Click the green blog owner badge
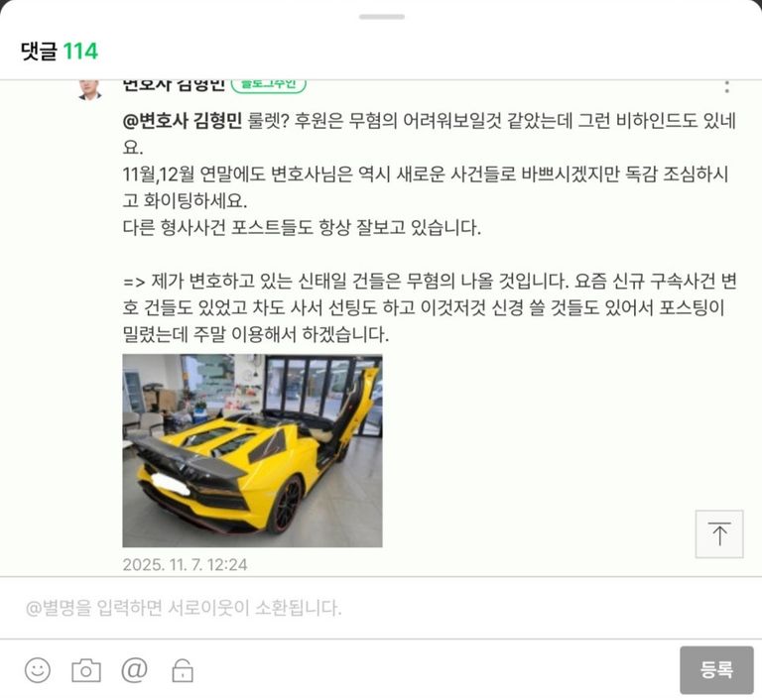The width and height of the screenshot is (762, 700). [268, 85]
